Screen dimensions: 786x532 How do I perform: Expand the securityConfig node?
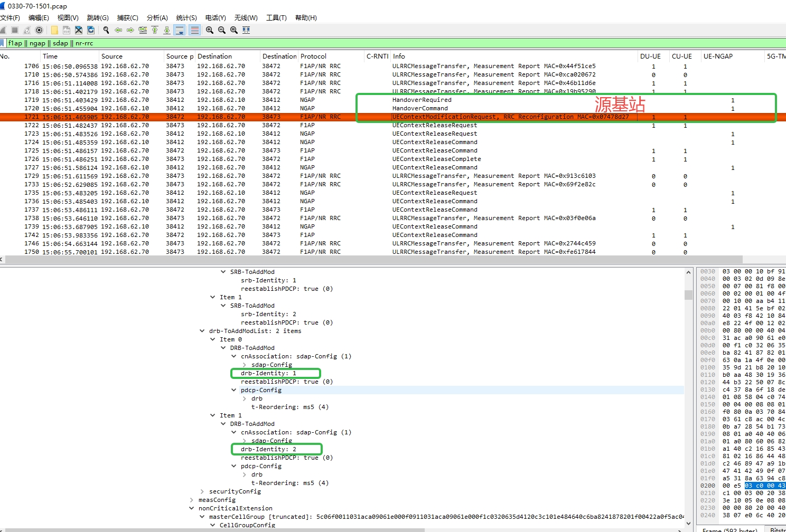(x=202, y=491)
